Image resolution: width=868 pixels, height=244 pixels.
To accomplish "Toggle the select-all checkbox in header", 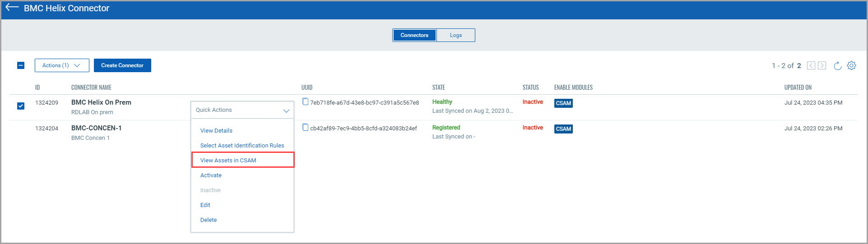I will [x=21, y=65].
